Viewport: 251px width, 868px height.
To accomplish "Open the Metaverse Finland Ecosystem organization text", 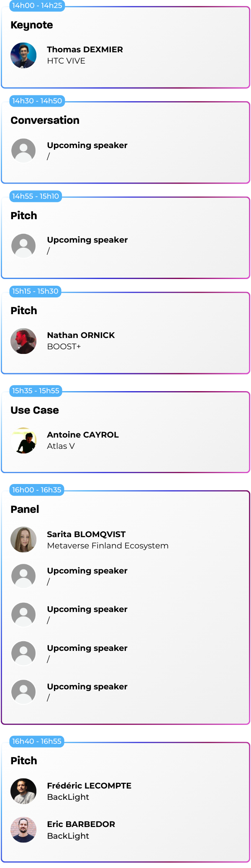I will (108, 545).
